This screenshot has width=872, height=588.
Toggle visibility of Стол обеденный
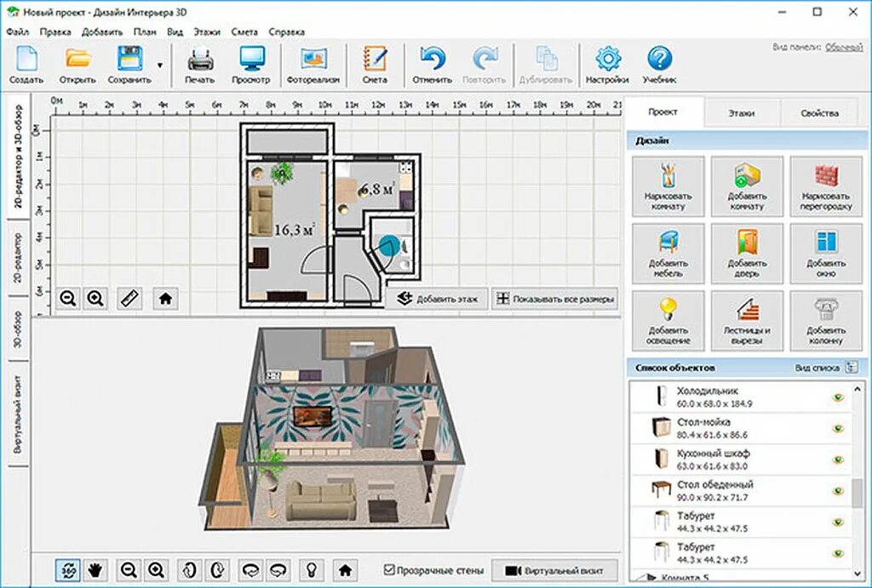click(x=838, y=490)
